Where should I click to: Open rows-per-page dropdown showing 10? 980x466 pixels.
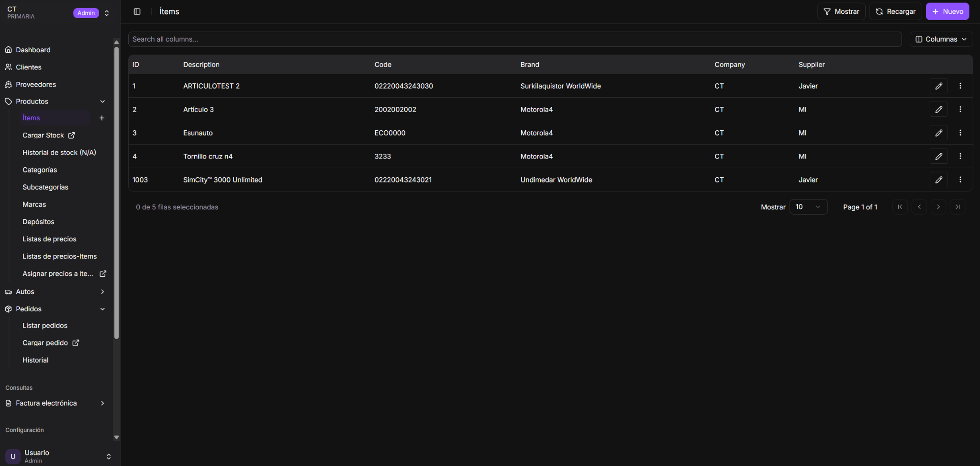click(x=808, y=207)
